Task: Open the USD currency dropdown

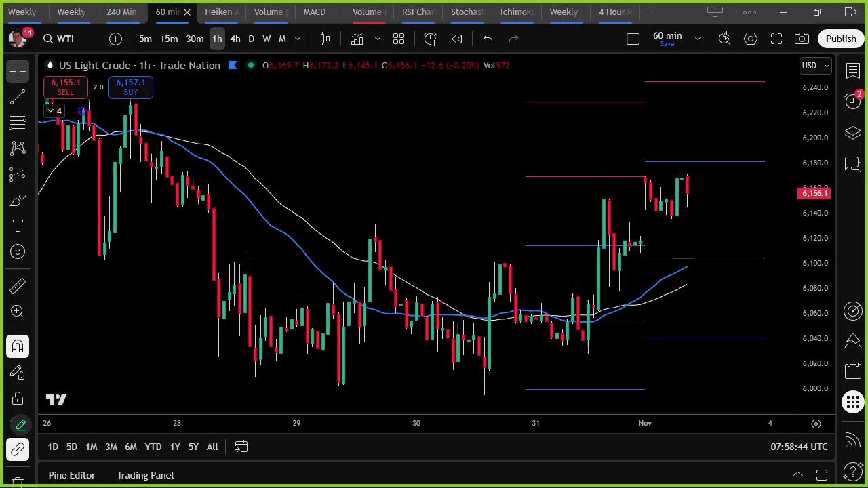Action: click(815, 66)
